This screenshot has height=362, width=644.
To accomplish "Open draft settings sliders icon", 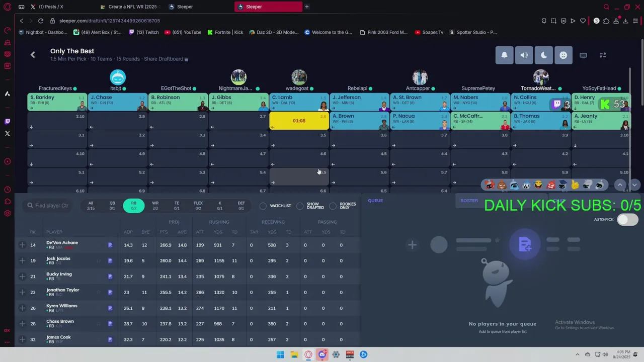I will pyautogui.click(x=603, y=55).
